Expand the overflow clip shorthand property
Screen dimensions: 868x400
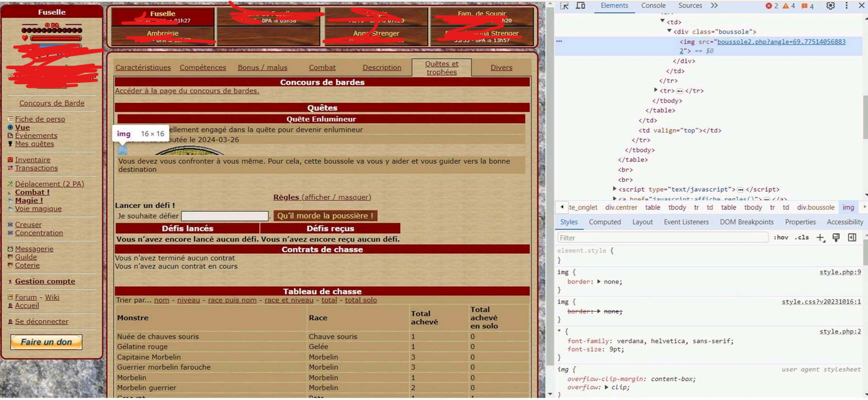608,387
